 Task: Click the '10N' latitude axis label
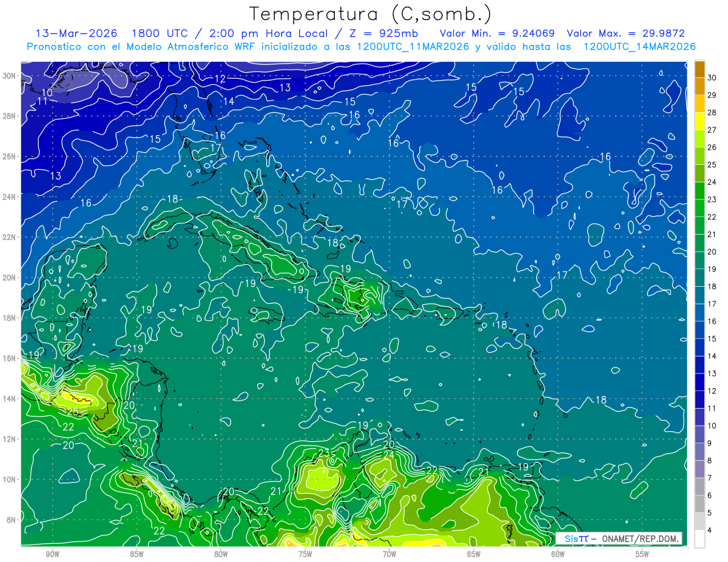pyautogui.click(x=9, y=480)
